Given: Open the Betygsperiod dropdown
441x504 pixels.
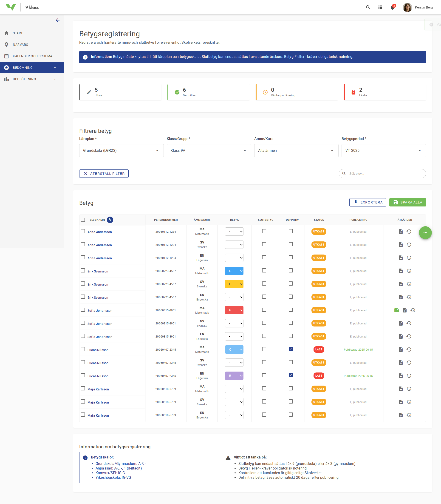Looking at the screenshot, I should point(383,151).
